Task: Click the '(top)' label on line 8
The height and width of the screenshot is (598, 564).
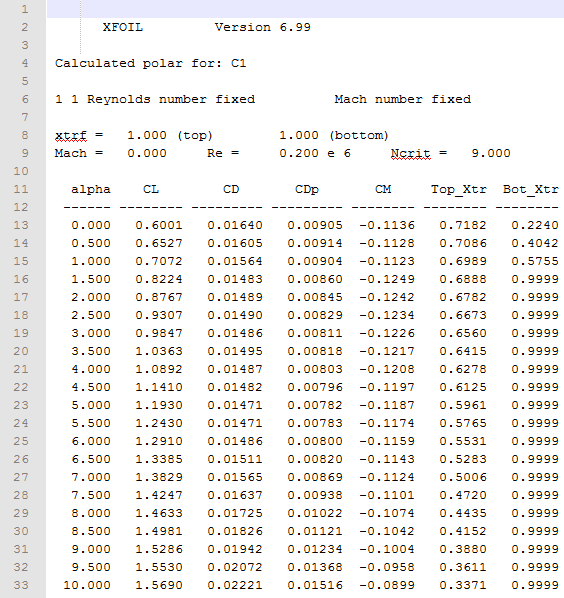Action: pyautogui.click(x=195, y=135)
